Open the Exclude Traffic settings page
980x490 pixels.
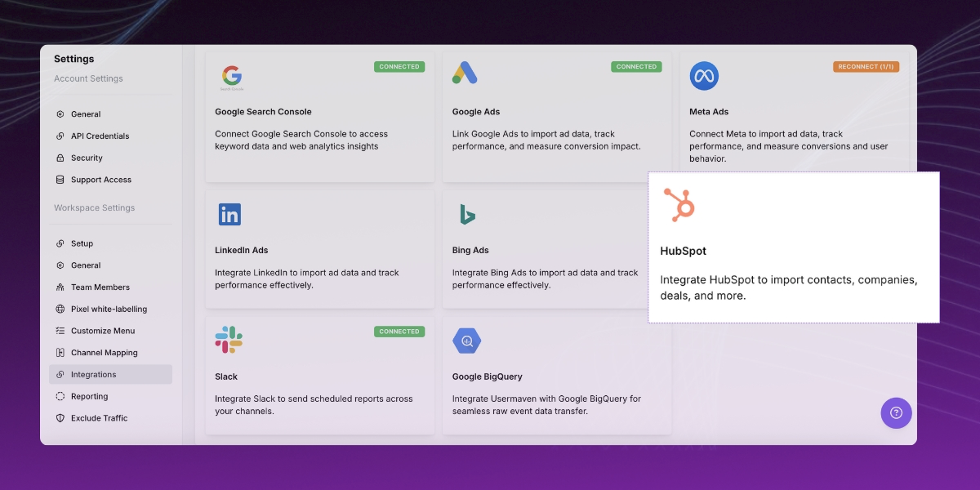pos(99,418)
